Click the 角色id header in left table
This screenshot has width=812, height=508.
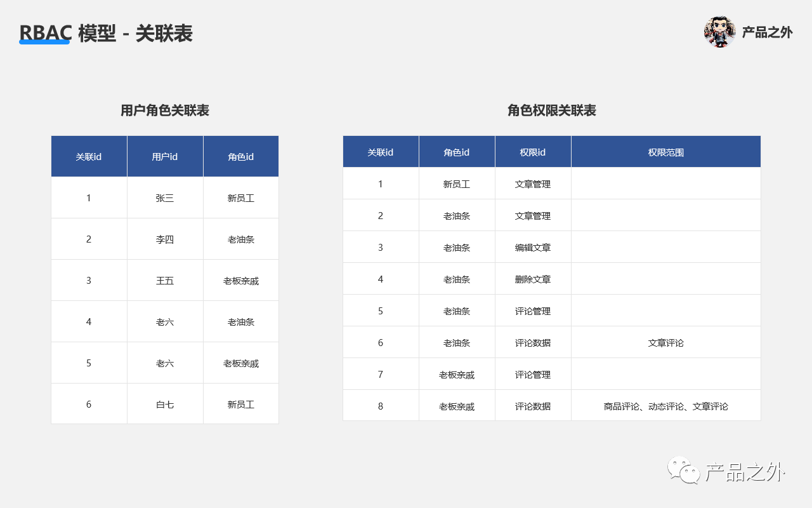(x=240, y=156)
